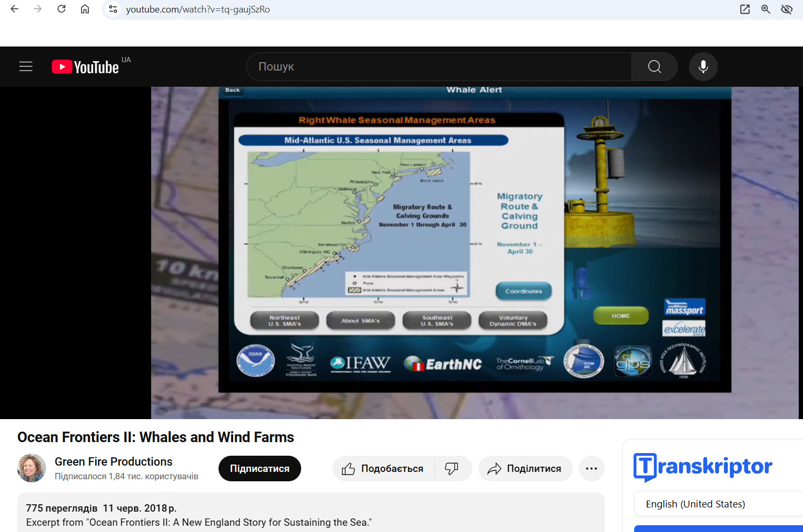Dislike the video with thumbs-down
The height and width of the screenshot is (532, 803).
tap(452, 468)
